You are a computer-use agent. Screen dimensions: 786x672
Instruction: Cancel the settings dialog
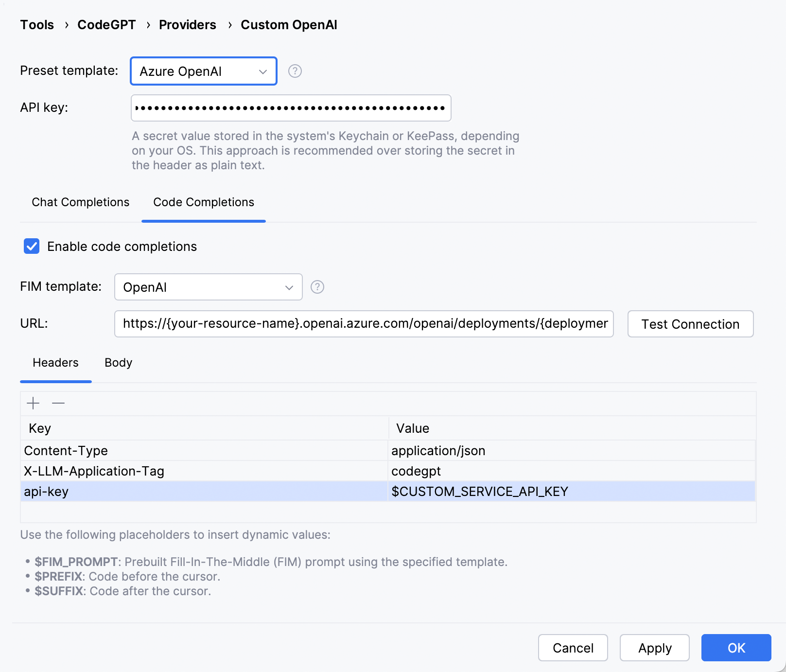pos(573,648)
